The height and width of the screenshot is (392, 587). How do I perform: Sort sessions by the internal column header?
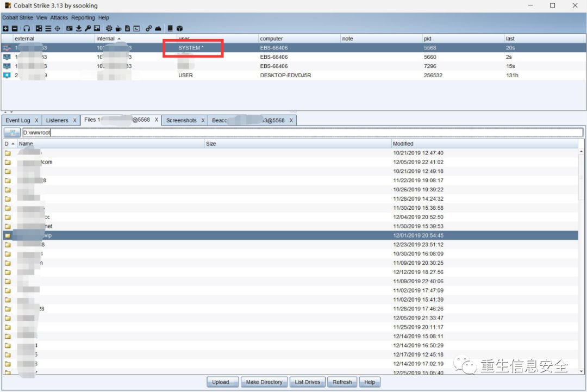point(135,39)
